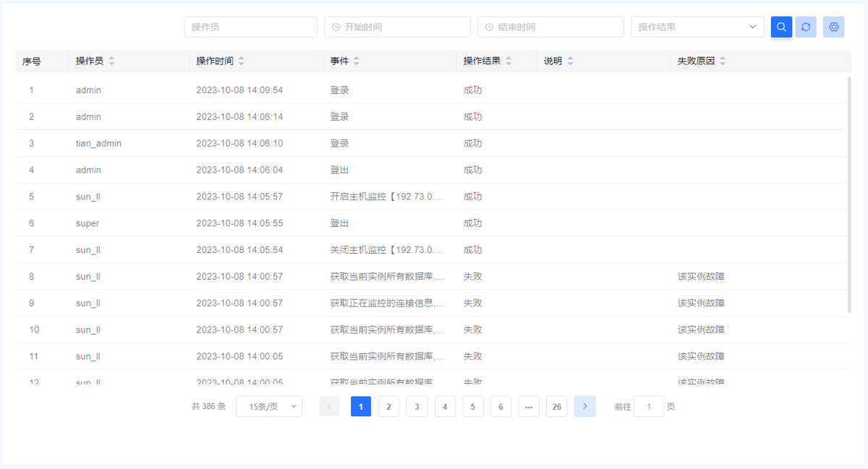Sort by 事件 column sort arrows
The image size is (868, 469).
(x=357, y=61)
